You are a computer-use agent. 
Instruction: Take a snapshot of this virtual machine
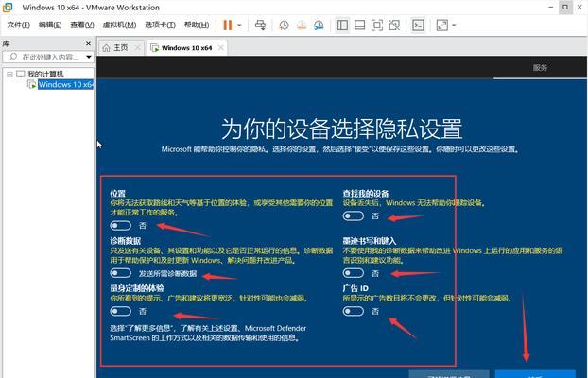(x=284, y=26)
